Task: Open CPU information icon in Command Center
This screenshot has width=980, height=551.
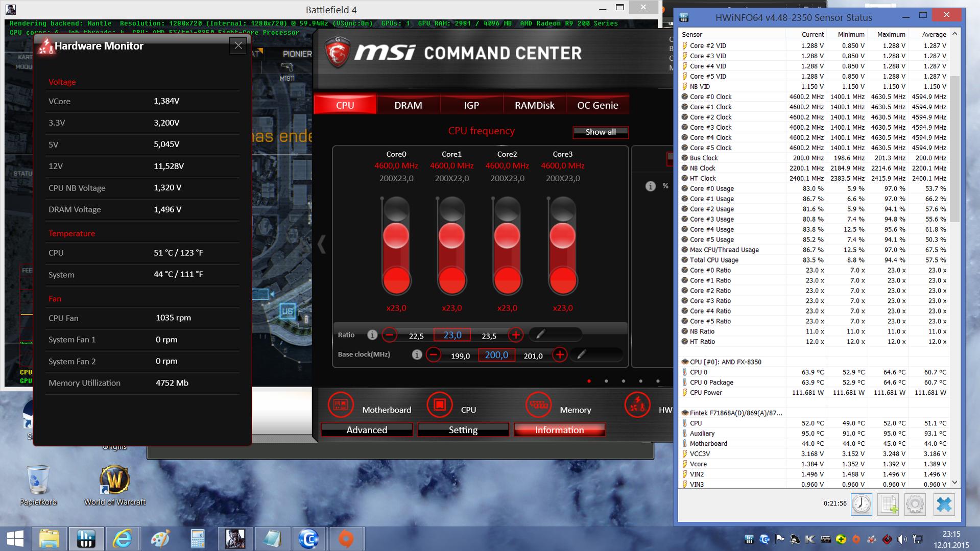Action: tap(440, 405)
